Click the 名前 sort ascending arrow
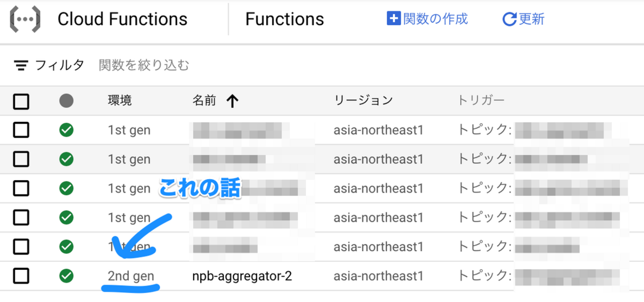The height and width of the screenshot is (302, 644). click(x=232, y=101)
